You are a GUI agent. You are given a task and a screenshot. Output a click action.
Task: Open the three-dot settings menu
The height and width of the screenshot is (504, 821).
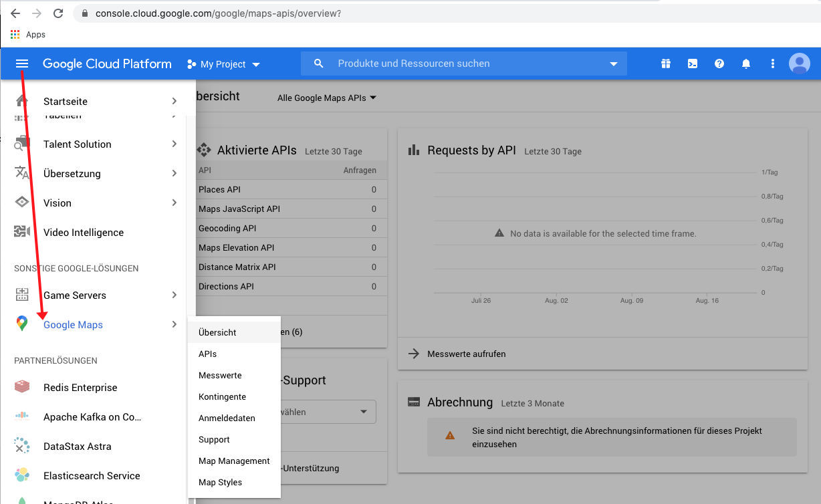[x=773, y=64]
